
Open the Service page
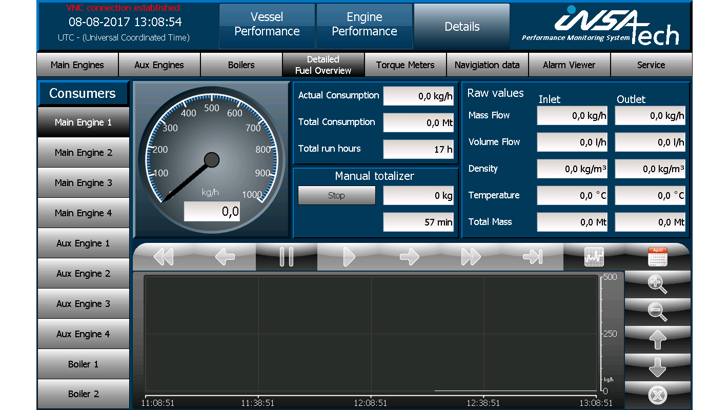click(651, 65)
